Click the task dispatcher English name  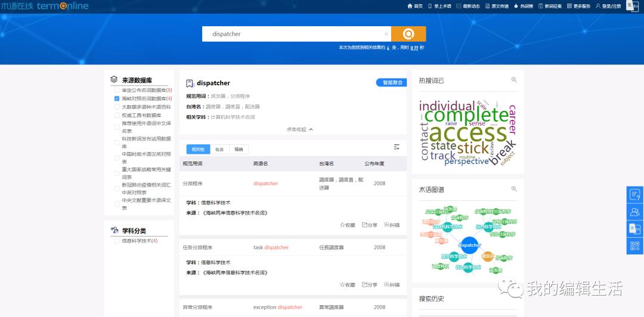tap(271, 248)
